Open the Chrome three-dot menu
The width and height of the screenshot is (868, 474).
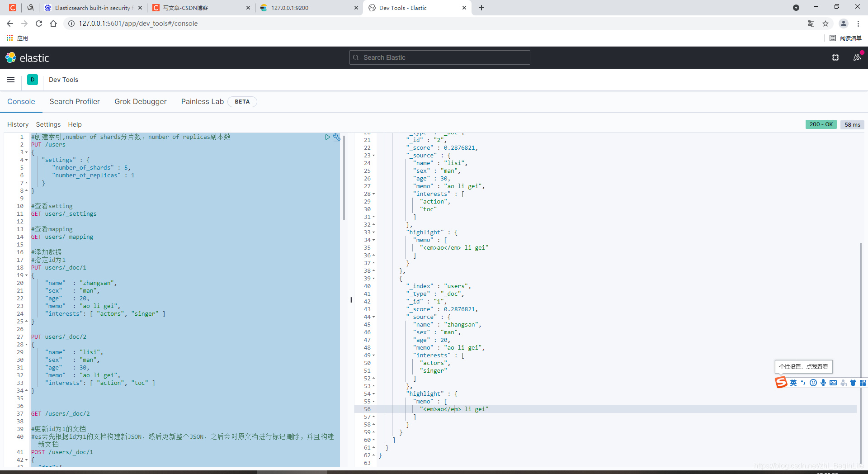coord(858,24)
